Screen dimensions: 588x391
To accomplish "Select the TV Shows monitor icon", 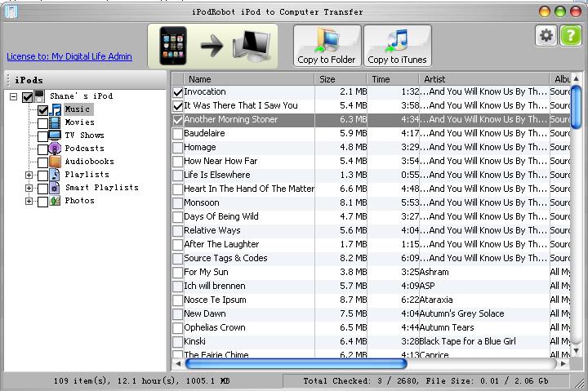I will 55,136.
